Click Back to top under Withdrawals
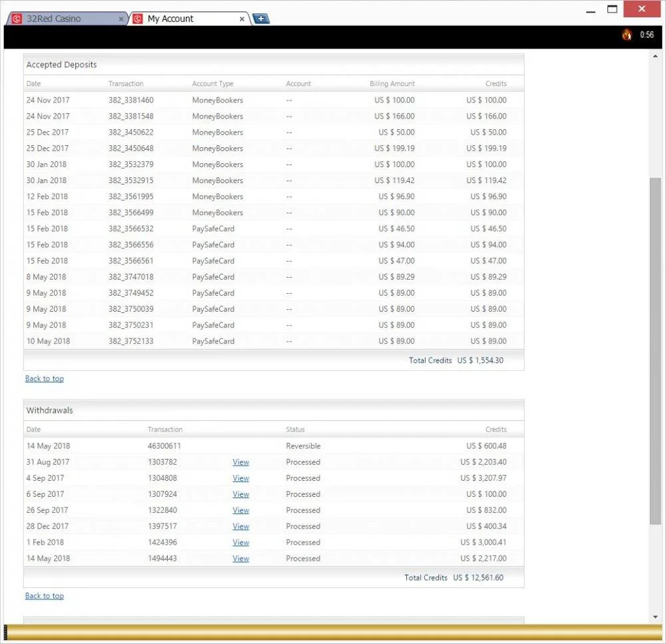Viewport: 666px width, 644px height. pos(45,595)
